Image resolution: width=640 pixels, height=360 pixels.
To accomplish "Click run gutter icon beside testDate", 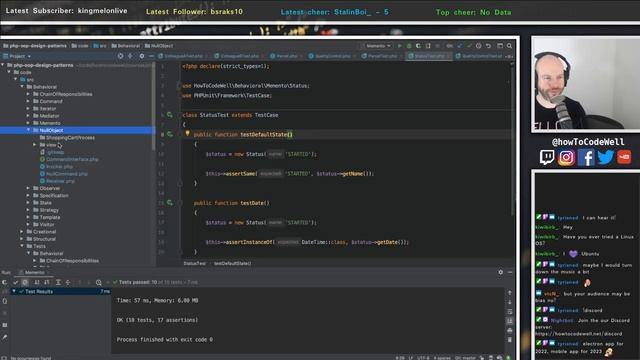I will (170, 203).
